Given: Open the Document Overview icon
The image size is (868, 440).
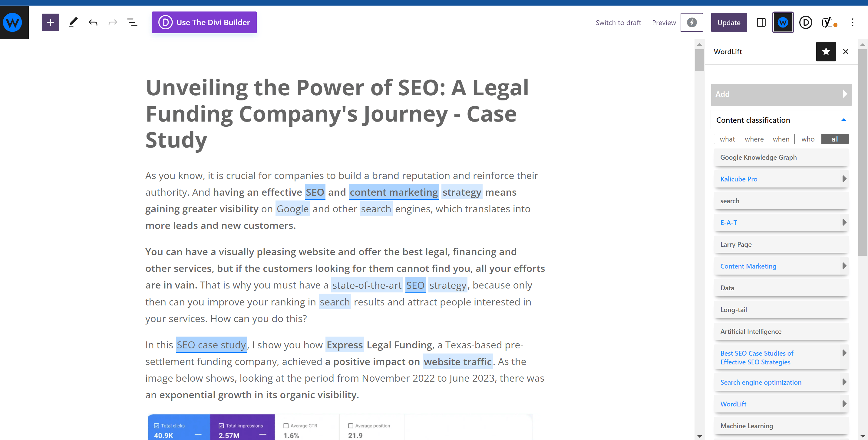Looking at the screenshot, I should 132,22.
